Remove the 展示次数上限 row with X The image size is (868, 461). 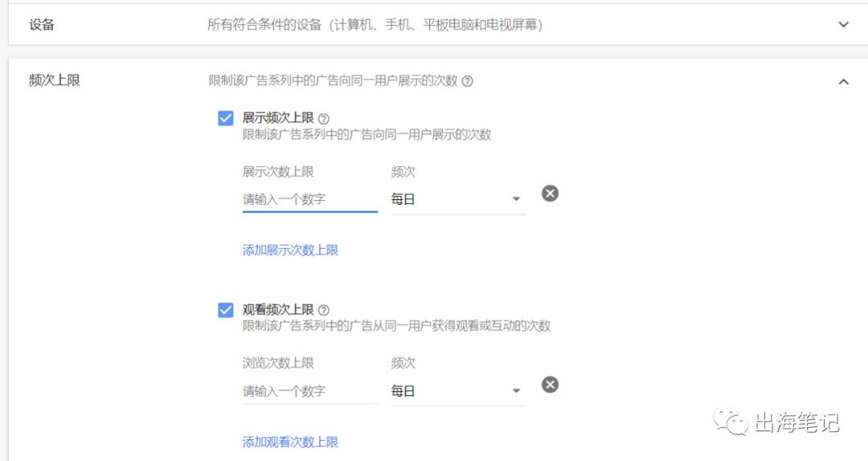coord(550,193)
